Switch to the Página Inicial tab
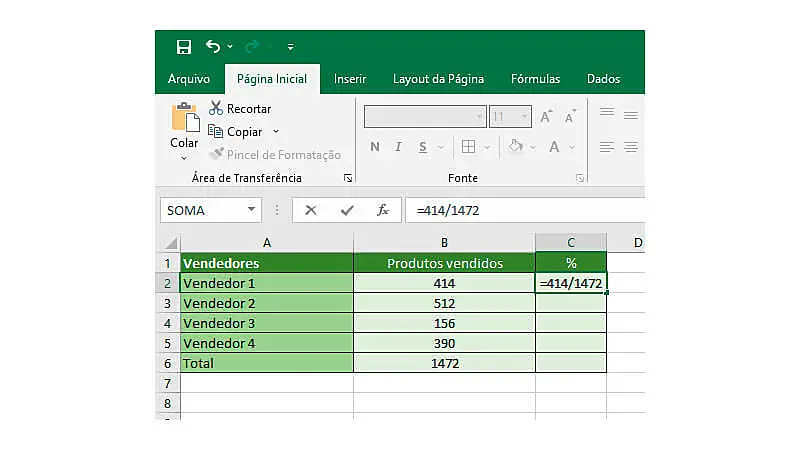800x450 pixels. 272,79
